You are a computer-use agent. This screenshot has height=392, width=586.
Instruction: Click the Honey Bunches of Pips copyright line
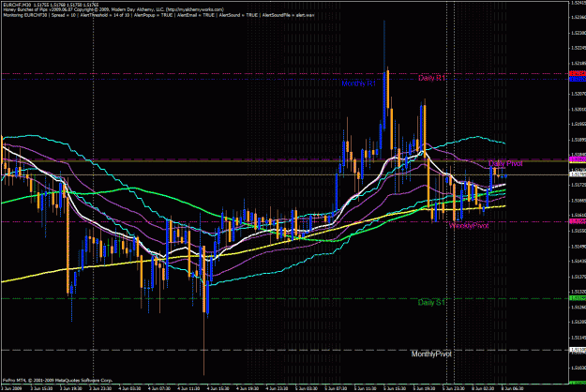tap(113, 9)
